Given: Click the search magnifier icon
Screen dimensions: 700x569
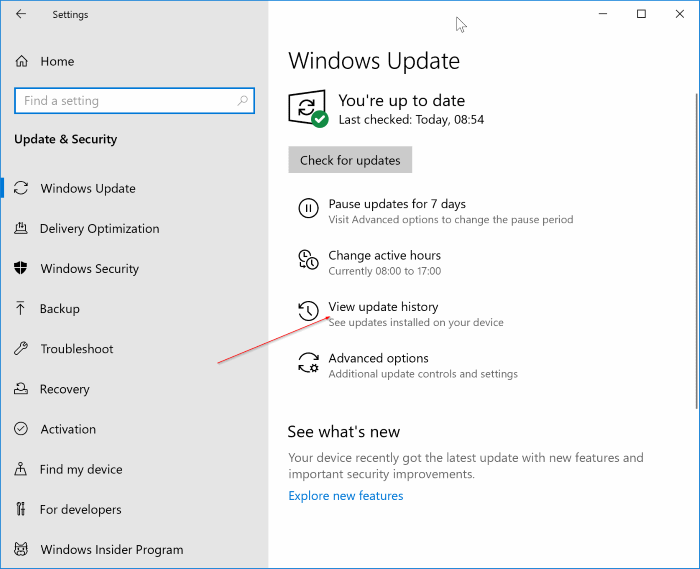Looking at the screenshot, I should 242,100.
